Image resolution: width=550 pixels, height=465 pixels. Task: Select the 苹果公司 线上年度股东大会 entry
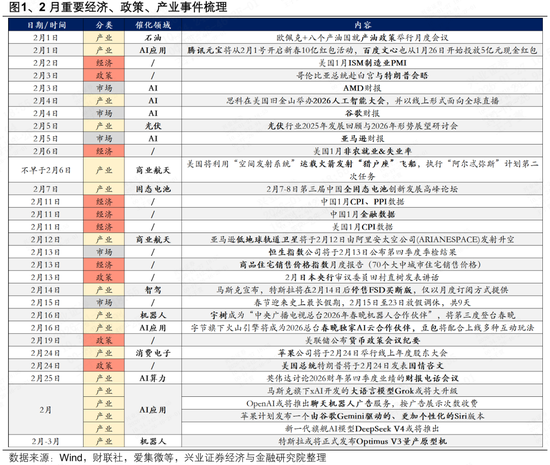(x=362, y=353)
